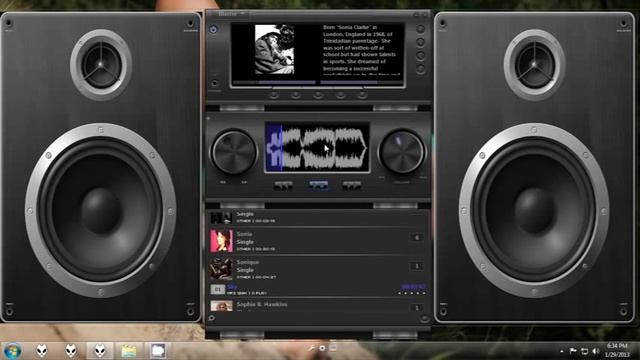Click the highlighted foobar2000 alien taskbar icon

100,351
